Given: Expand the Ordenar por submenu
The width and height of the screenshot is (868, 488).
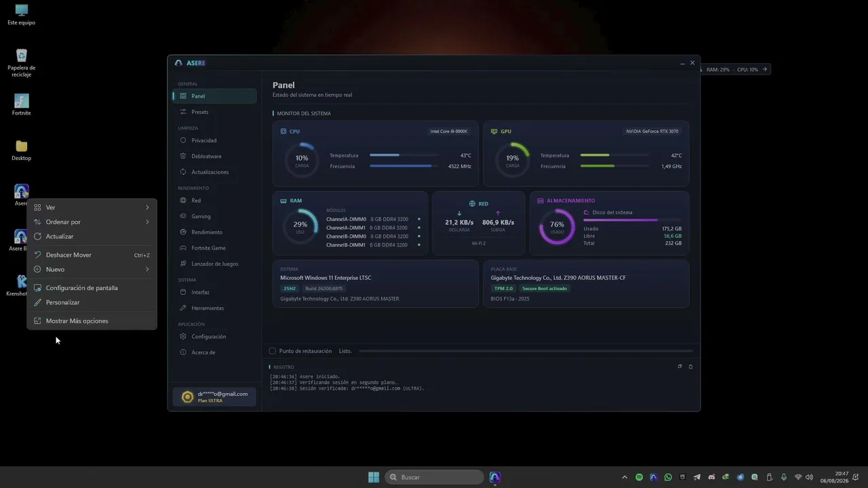Looking at the screenshot, I should click(92, 222).
